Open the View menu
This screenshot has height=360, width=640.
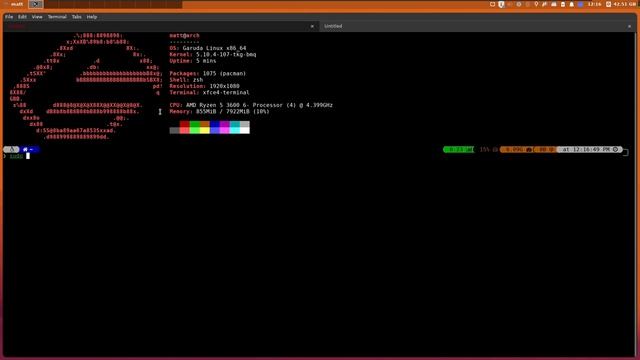tap(37, 17)
